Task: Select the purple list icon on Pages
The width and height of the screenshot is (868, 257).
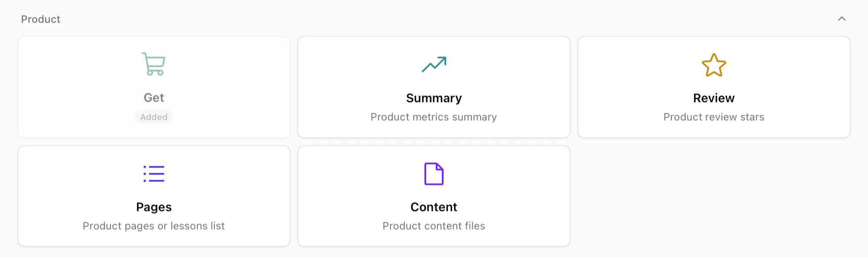Action: 153,173
